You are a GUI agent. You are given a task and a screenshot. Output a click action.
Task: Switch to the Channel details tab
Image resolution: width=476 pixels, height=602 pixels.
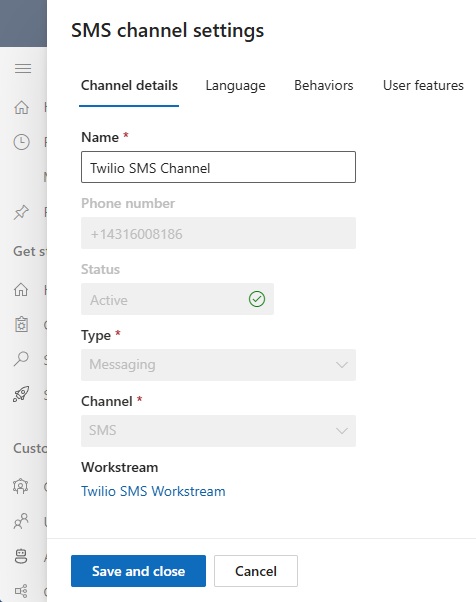tap(129, 86)
